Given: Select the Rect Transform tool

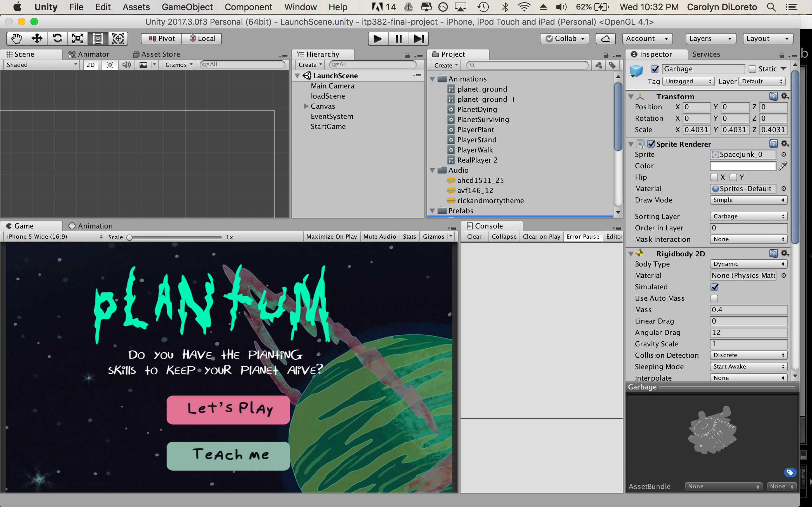Looking at the screenshot, I should [98, 39].
